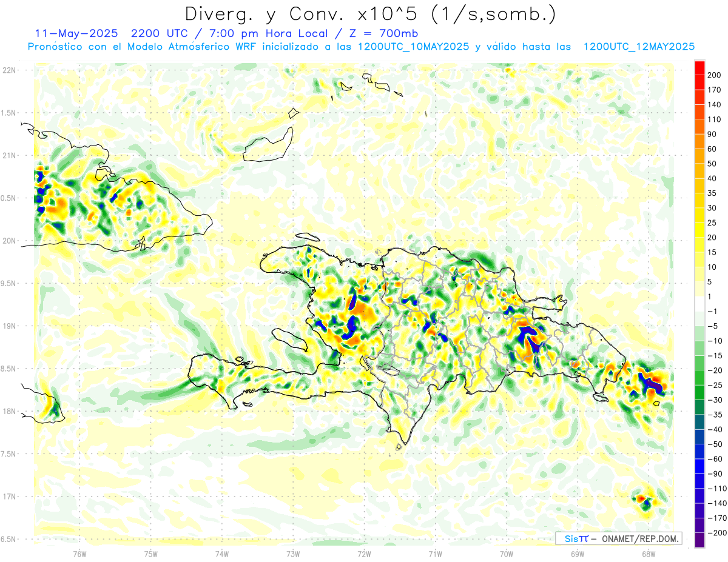This screenshot has height=562, width=728.
Task: Click the 22N latitude label
Action: coord(9,70)
